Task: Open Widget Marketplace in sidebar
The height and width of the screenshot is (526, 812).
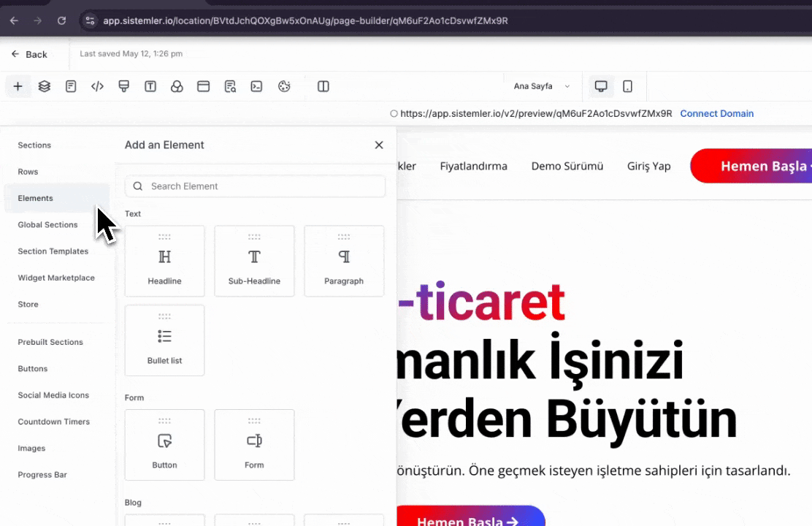Action: coord(56,278)
